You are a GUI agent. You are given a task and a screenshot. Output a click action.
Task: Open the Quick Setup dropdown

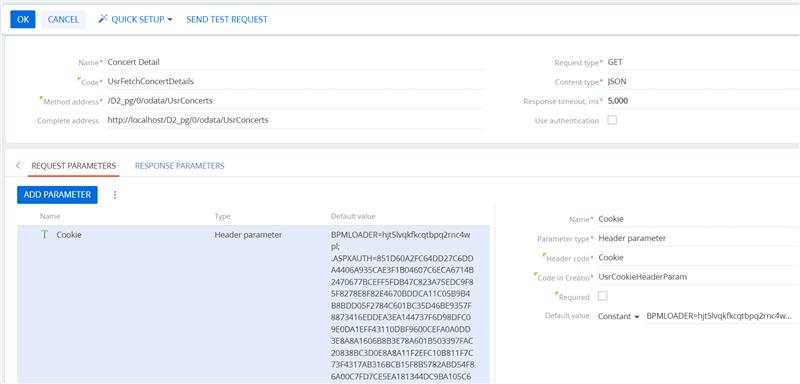click(x=136, y=19)
